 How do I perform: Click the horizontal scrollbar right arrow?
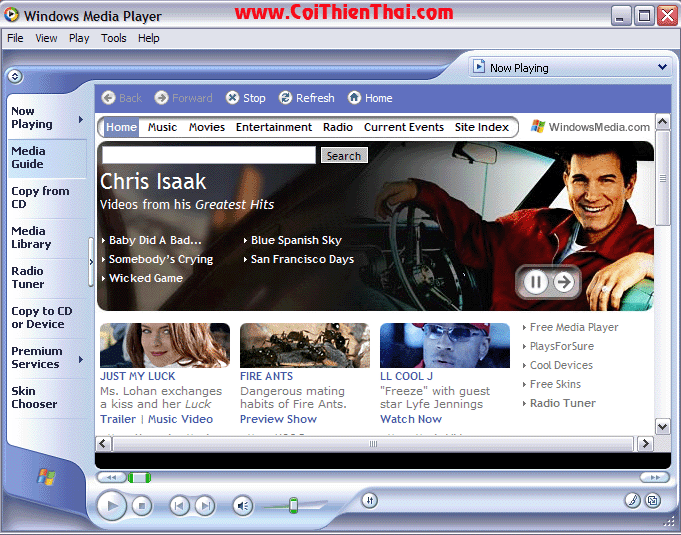point(645,443)
